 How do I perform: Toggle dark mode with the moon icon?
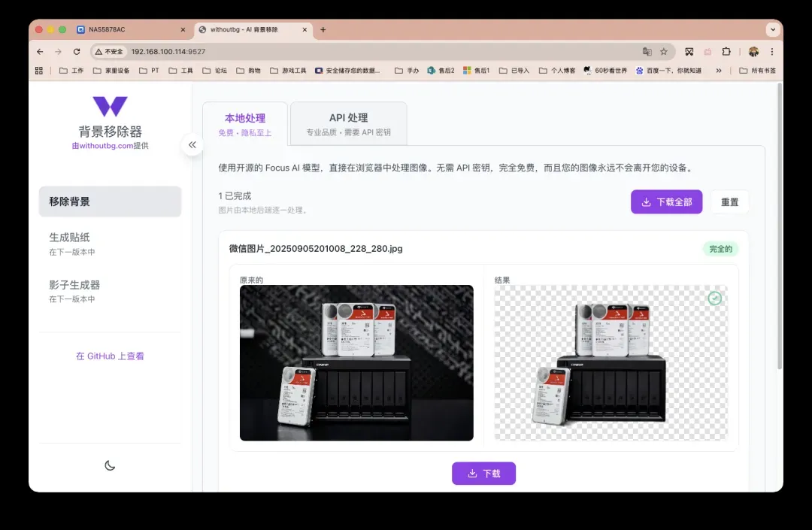point(110,465)
